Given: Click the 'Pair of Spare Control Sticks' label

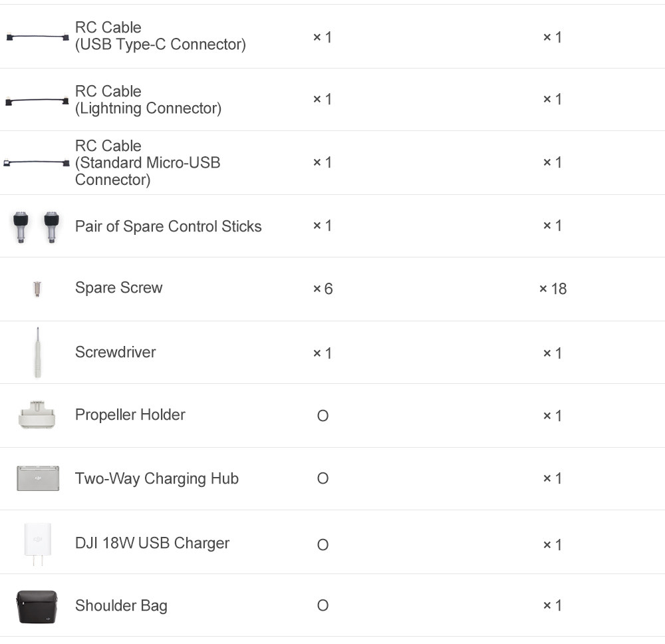Looking at the screenshot, I should (168, 226).
